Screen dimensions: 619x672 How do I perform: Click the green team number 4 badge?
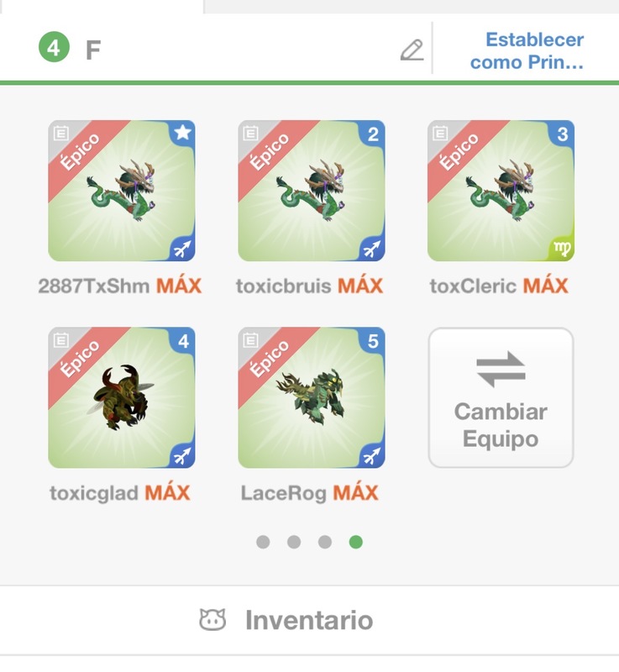click(x=54, y=48)
